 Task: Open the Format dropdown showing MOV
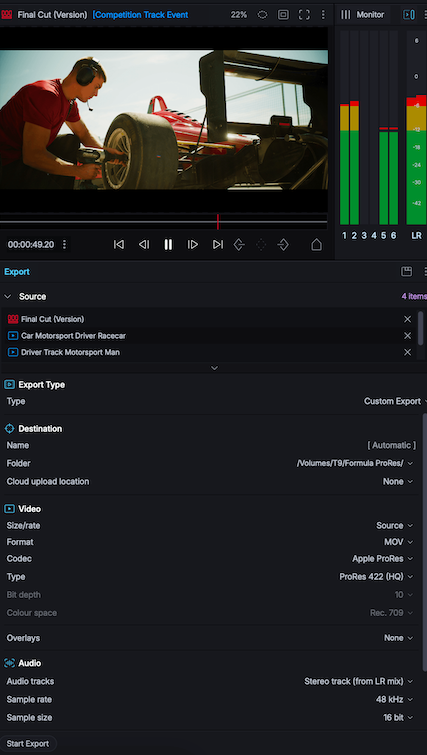(399, 542)
